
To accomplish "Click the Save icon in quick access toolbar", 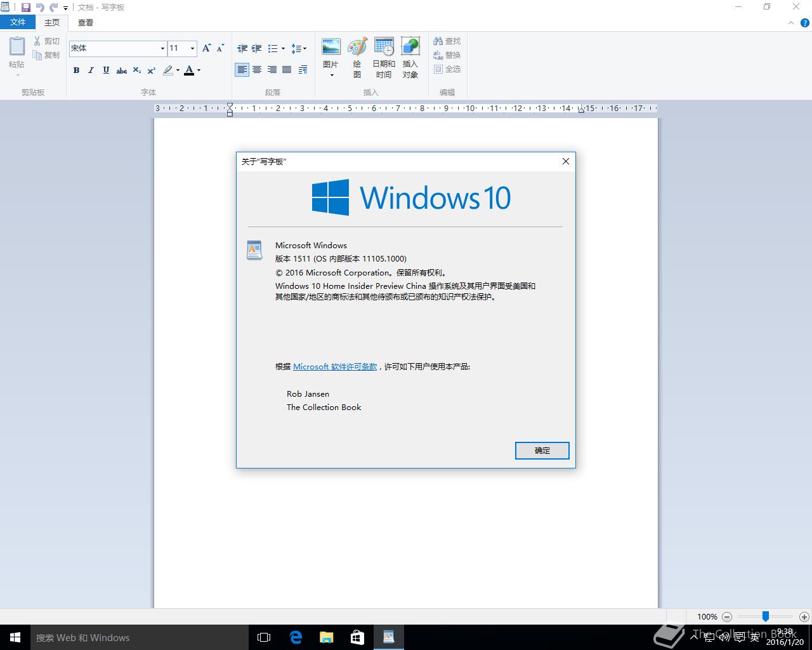I will (x=25, y=8).
